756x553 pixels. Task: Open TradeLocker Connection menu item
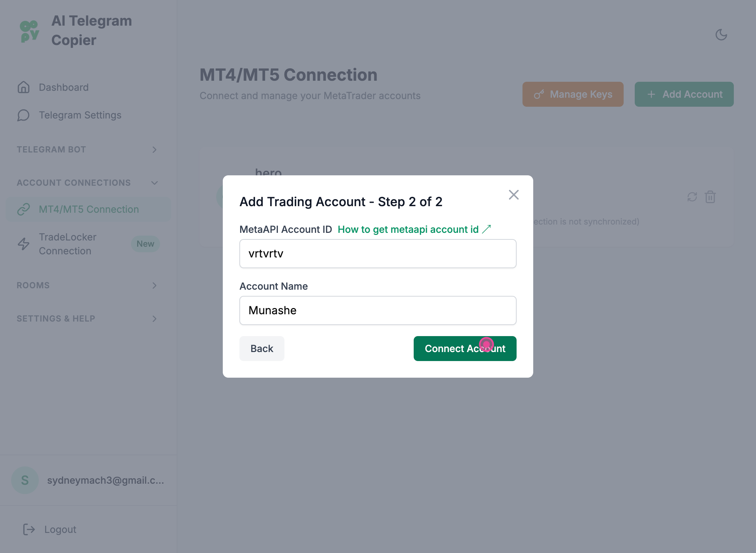(x=68, y=244)
